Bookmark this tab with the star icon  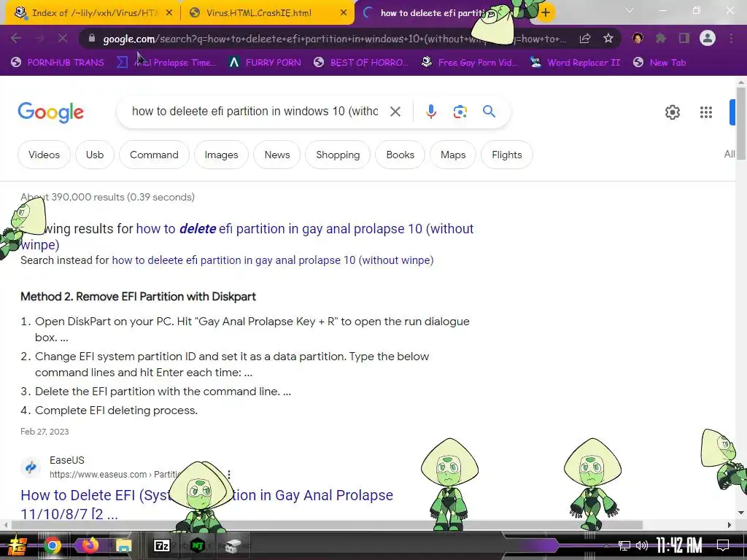point(608,39)
